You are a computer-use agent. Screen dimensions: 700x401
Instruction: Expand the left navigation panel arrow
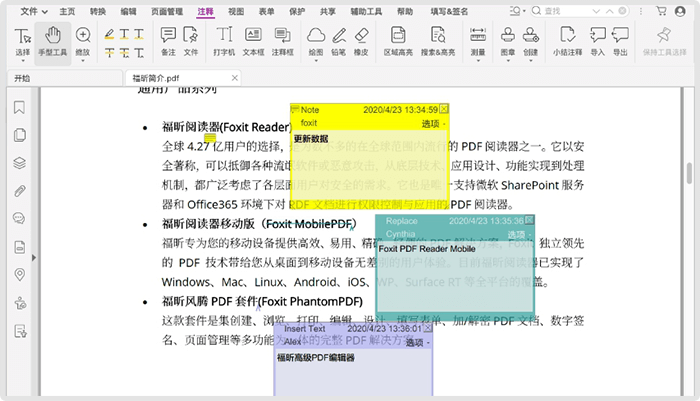coord(34,258)
